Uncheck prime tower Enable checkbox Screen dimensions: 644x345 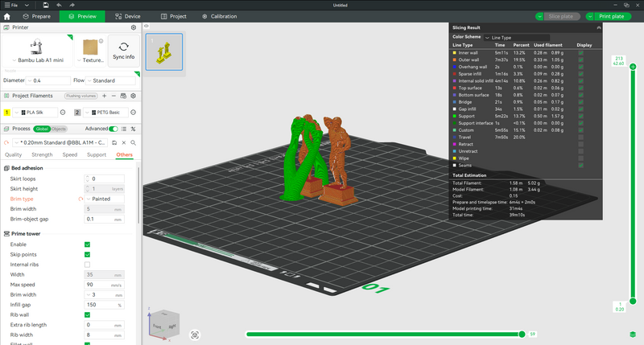[87, 244]
